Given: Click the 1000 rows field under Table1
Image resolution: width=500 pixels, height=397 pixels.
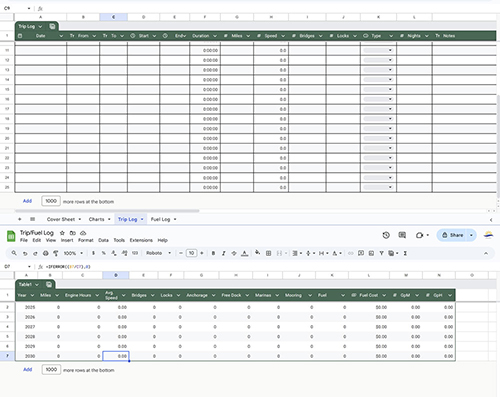Looking at the screenshot, I should click(x=51, y=370).
